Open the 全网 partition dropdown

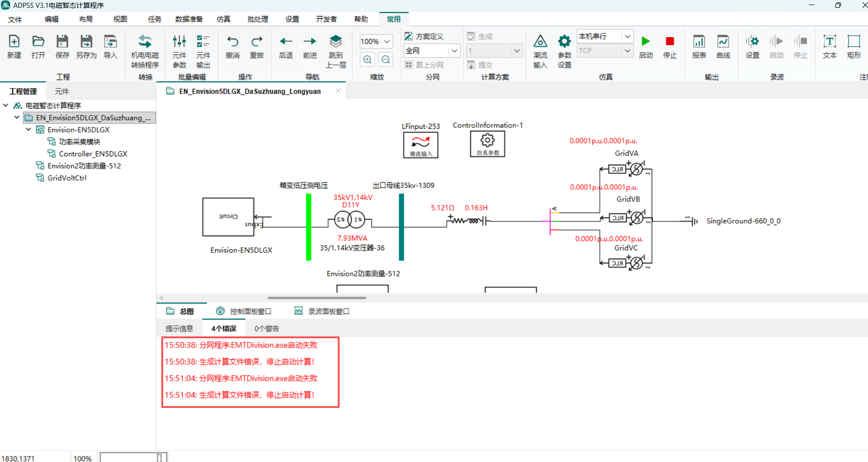point(454,50)
